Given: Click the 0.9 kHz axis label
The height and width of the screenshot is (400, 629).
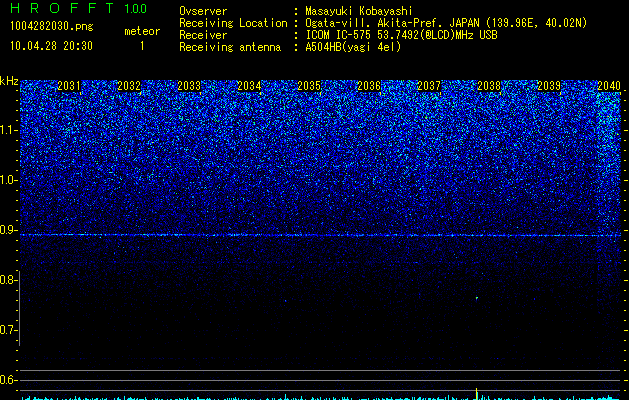Looking at the screenshot, I should click(9, 230).
